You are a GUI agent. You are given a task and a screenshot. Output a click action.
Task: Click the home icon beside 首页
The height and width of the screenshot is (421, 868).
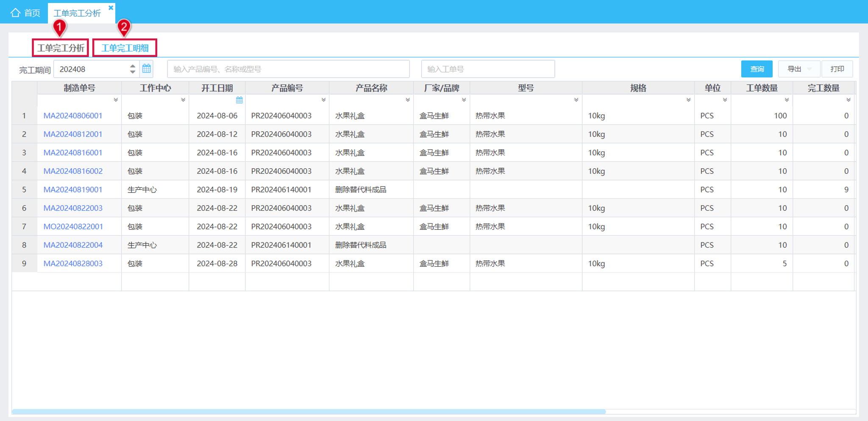[15, 13]
